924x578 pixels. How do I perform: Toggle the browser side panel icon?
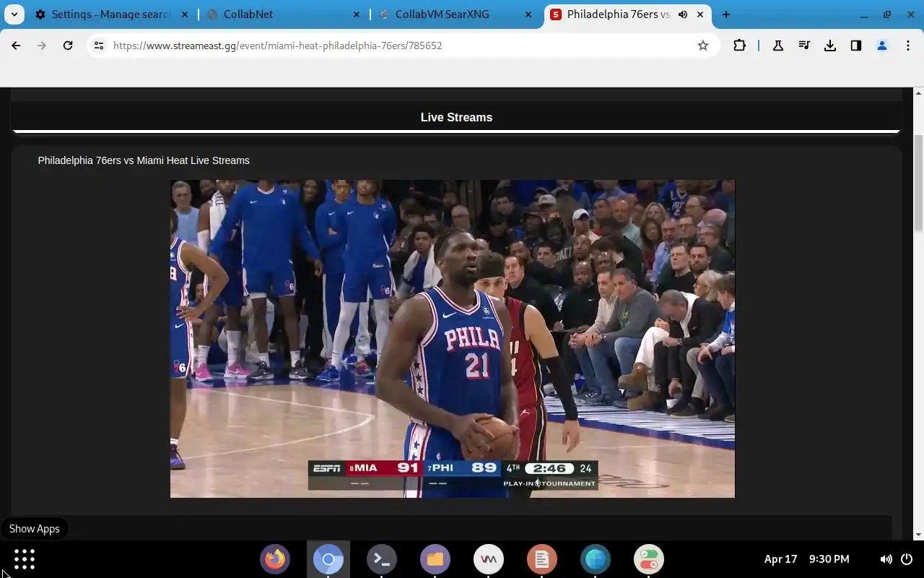856,46
